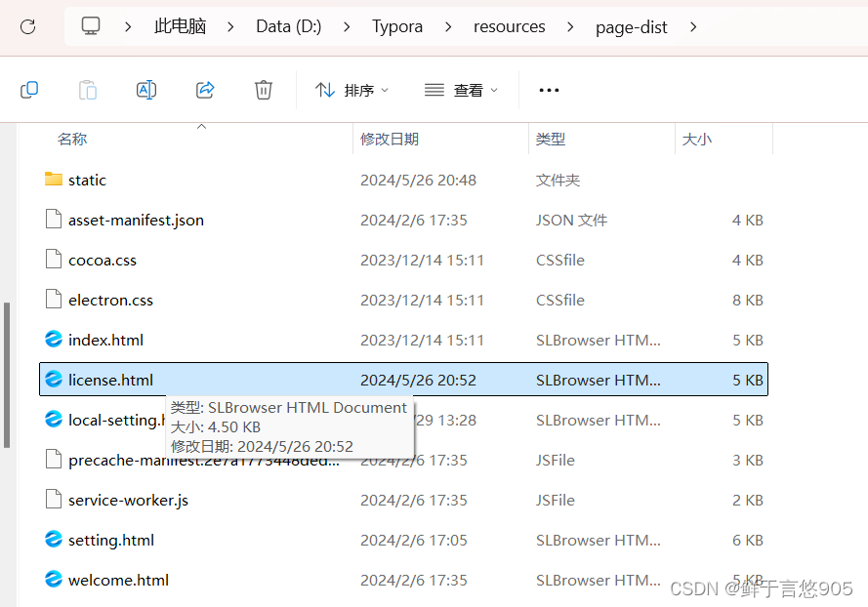Click the service-worker.js file icon
The image size is (868, 607).
click(53, 499)
